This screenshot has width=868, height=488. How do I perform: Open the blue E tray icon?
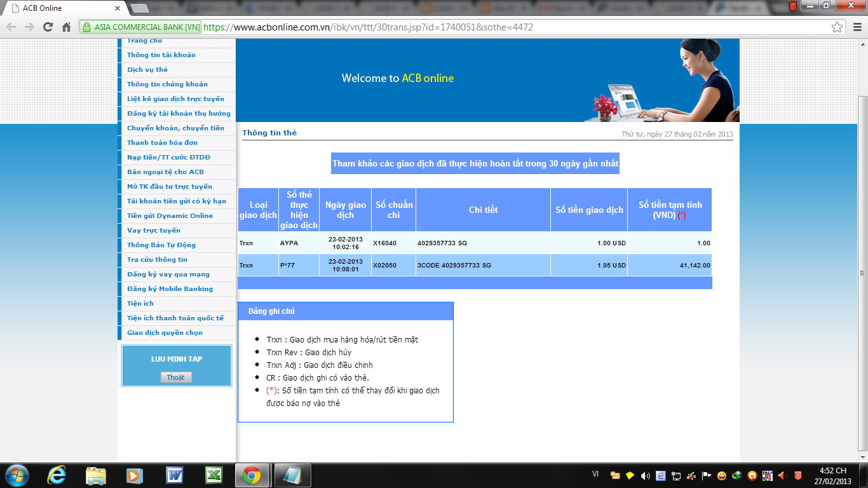coord(661,475)
